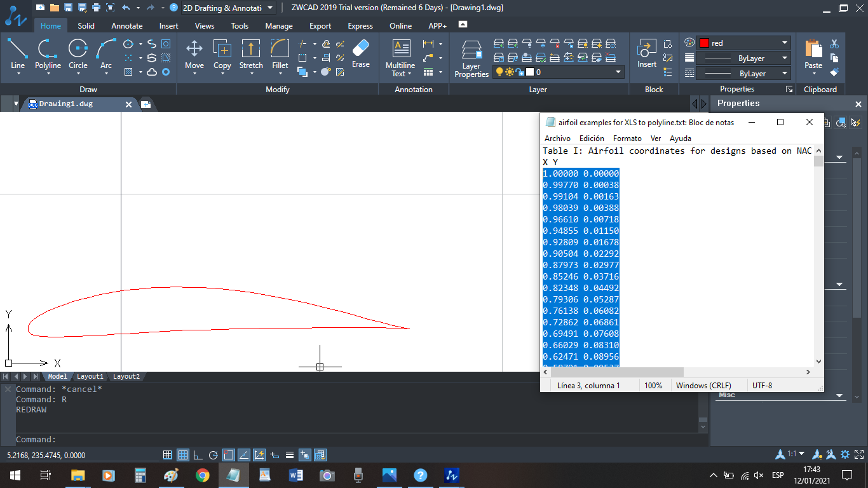Open the workspace dropdown '2D Drafting & Annotati'
Viewport: 868px width, 488px height.
tap(228, 8)
